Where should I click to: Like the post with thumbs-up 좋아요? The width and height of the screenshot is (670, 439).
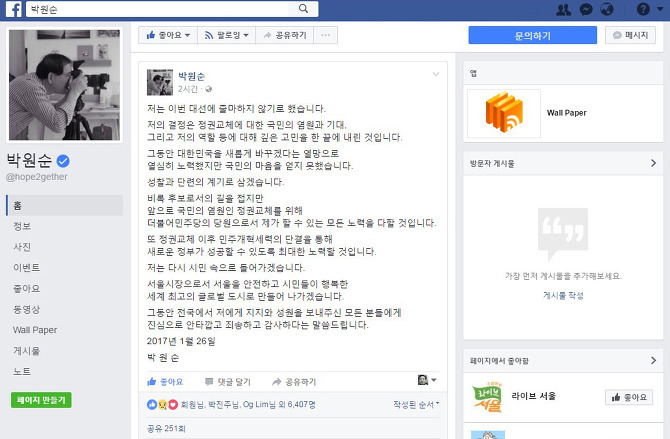[x=165, y=382]
